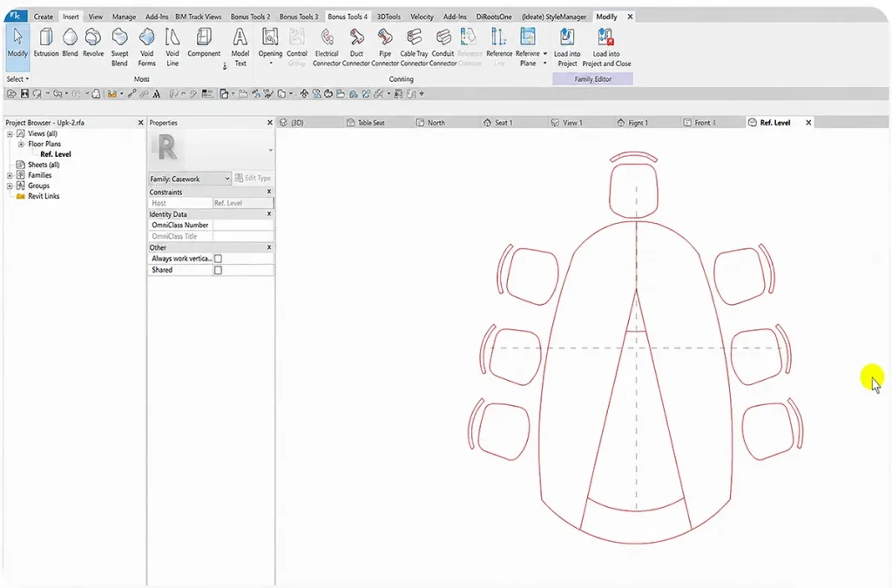Click the Edit Type button

point(253,178)
